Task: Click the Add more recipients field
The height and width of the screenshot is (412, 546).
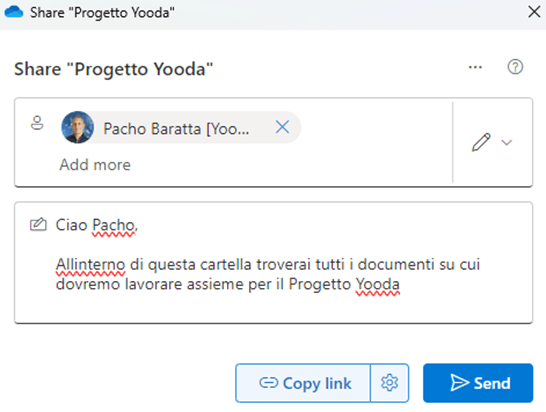Action: (x=95, y=165)
